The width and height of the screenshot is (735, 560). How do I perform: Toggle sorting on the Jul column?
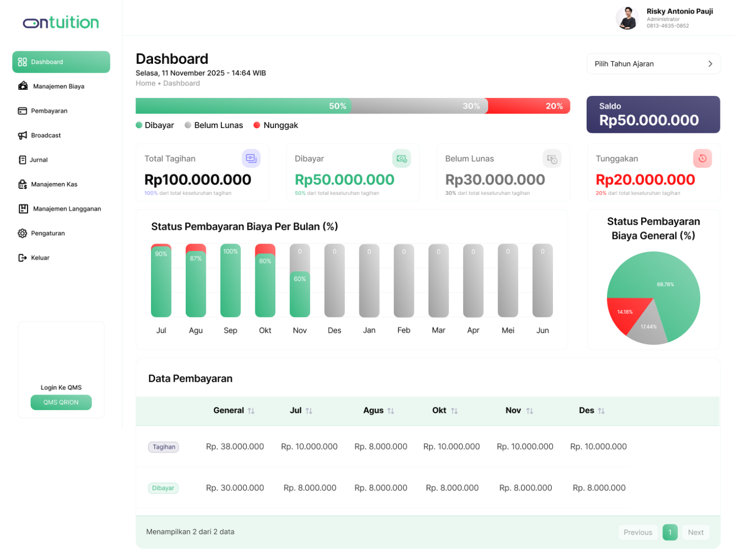(x=309, y=411)
